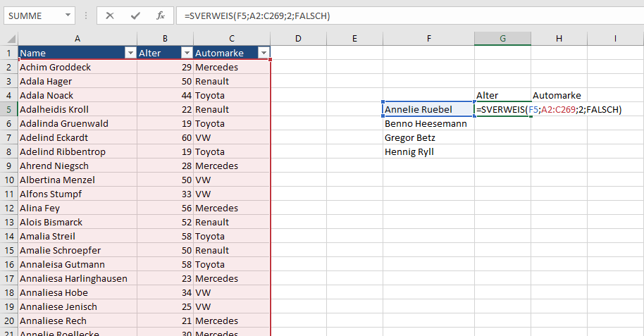644x336 pixels.
Task: Click the cell containing Adala Hager
Action: pos(78,81)
